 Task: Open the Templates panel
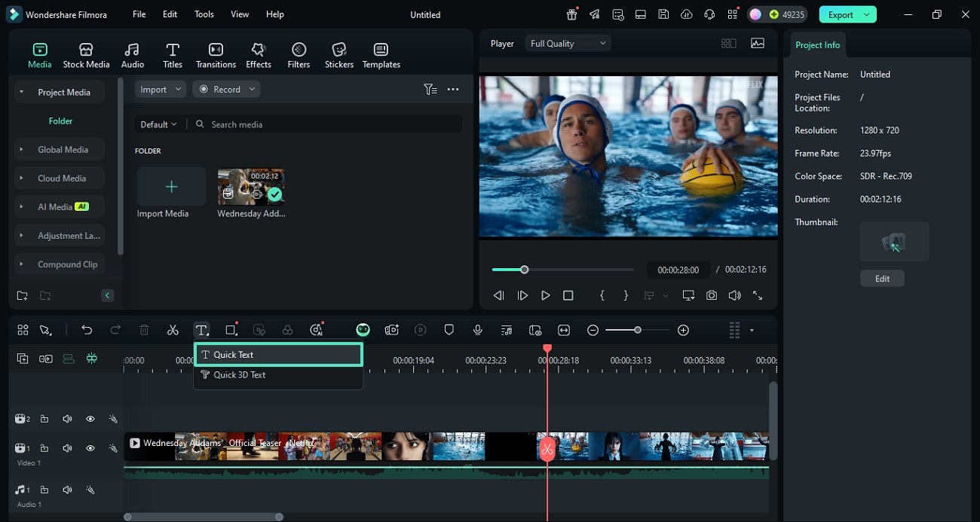381,56
